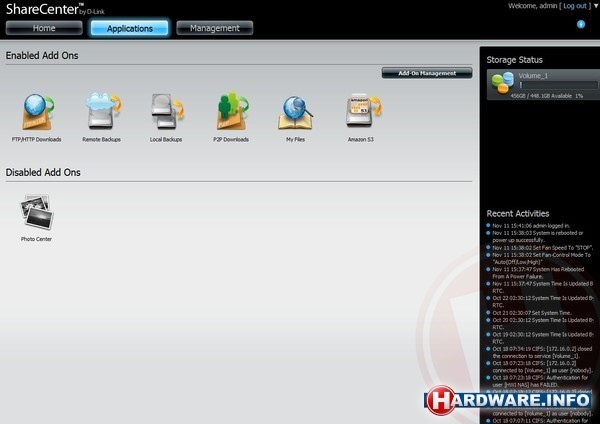This screenshot has width=600, height=424.
Task: Click the blue help info icon
Action: [580, 22]
